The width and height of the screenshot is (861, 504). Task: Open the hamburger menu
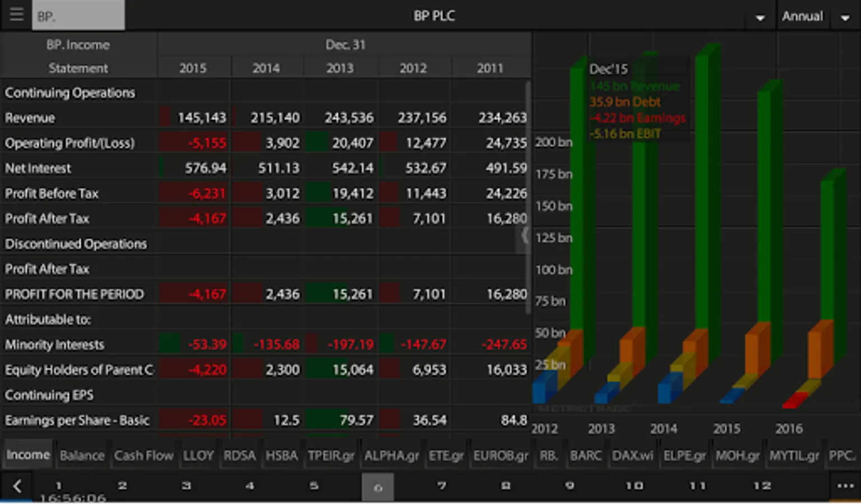pyautogui.click(x=16, y=15)
